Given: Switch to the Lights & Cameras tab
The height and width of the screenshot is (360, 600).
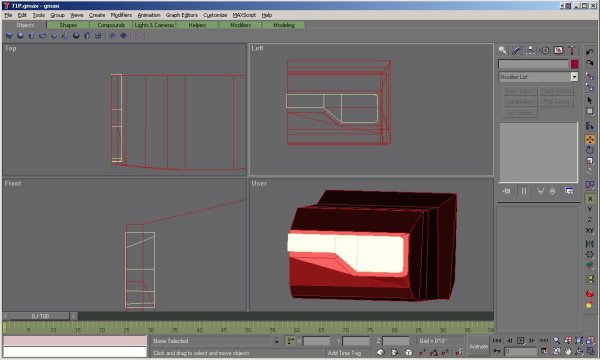Looking at the screenshot, I should coord(154,25).
